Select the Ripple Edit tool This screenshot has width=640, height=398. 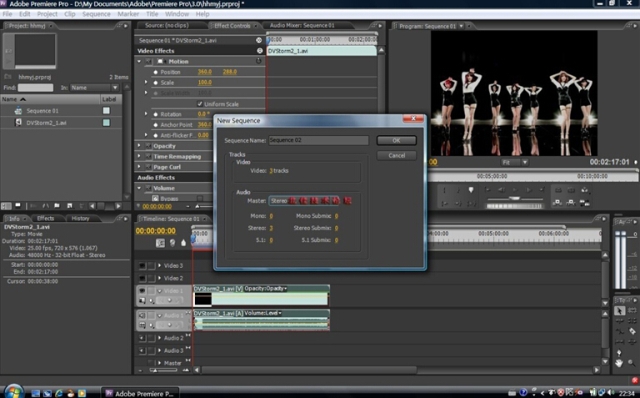(619, 321)
